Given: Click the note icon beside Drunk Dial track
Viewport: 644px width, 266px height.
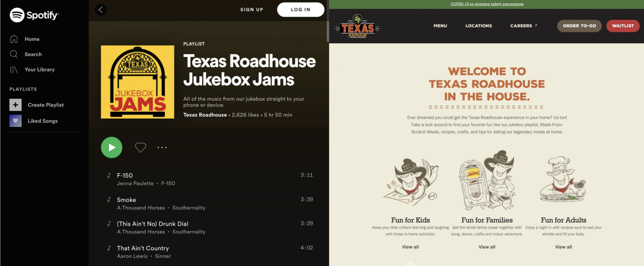Looking at the screenshot, I should [109, 223].
